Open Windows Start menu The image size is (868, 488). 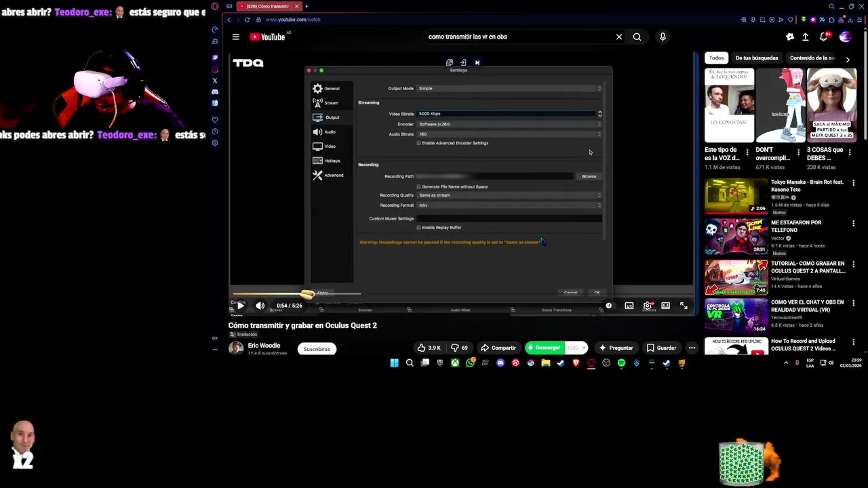point(394,363)
